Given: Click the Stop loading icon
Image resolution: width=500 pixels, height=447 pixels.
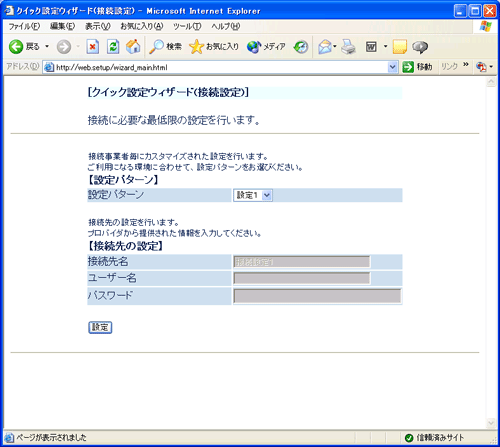Looking at the screenshot, I should [x=92, y=47].
